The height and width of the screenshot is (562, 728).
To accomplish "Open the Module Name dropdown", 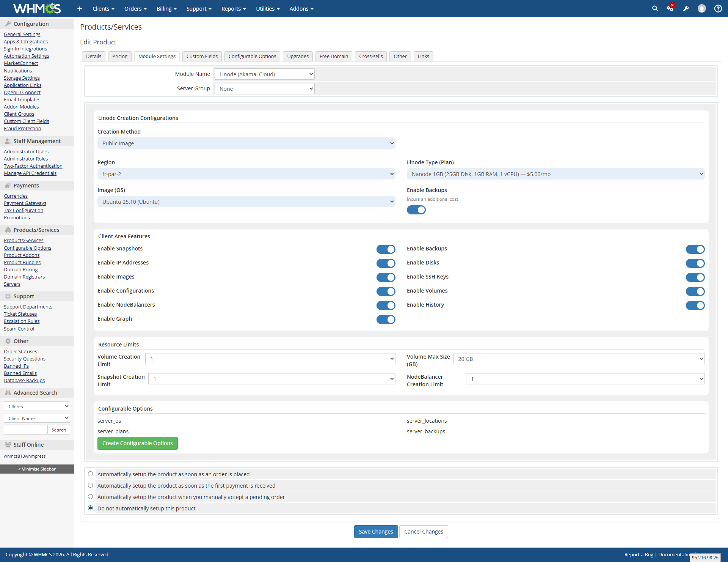I will [264, 74].
